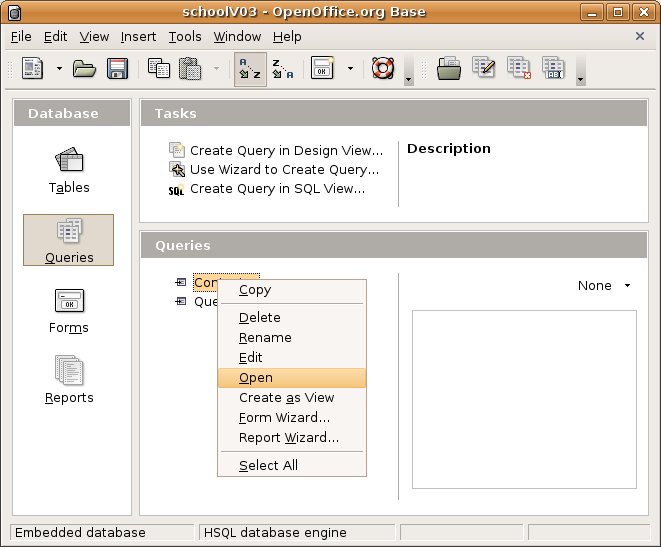The height and width of the screenshot is (547, 661).
Task: Open the Insert menu
Action: (x=138, y=37)
